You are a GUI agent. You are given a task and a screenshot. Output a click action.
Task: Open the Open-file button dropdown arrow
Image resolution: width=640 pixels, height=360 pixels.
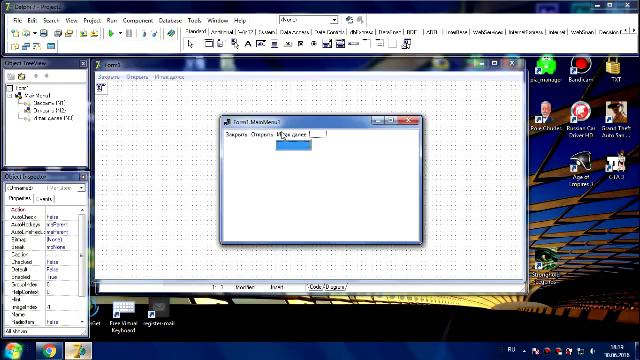pos(35,33)
